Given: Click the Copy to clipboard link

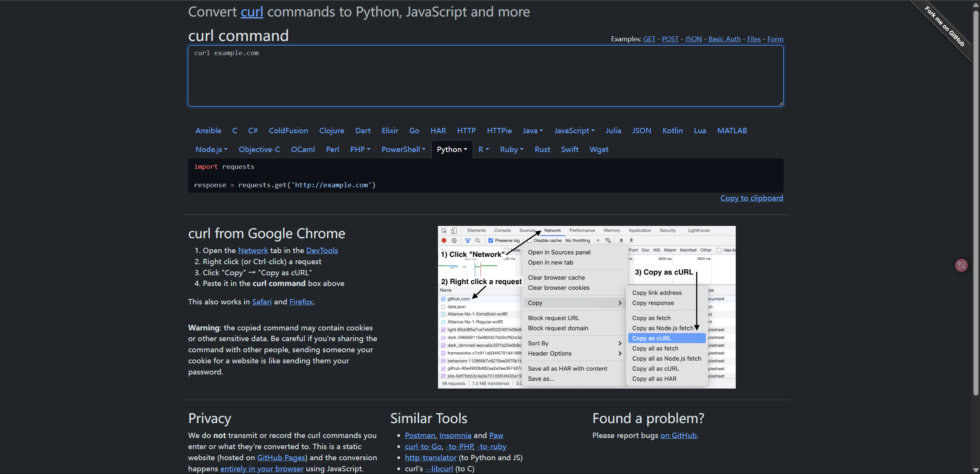Looking at the screenshot, I should [x=751, y=198].
